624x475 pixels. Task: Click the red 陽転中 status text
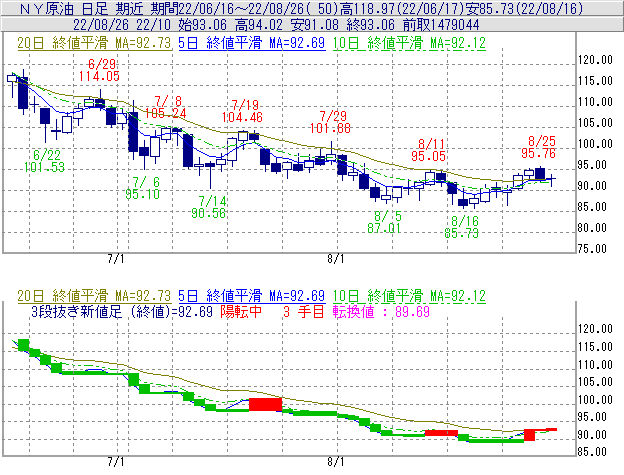pos(241,311)
